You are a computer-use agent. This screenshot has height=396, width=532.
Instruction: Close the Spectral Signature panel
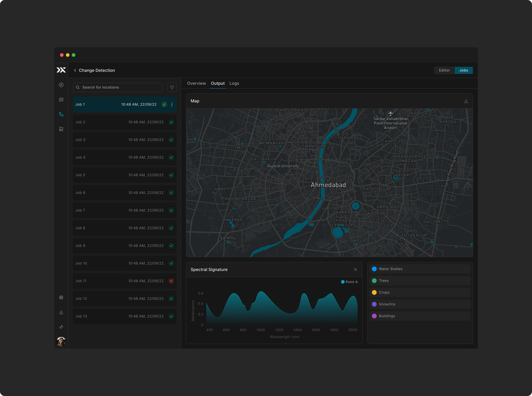(355, 270)
